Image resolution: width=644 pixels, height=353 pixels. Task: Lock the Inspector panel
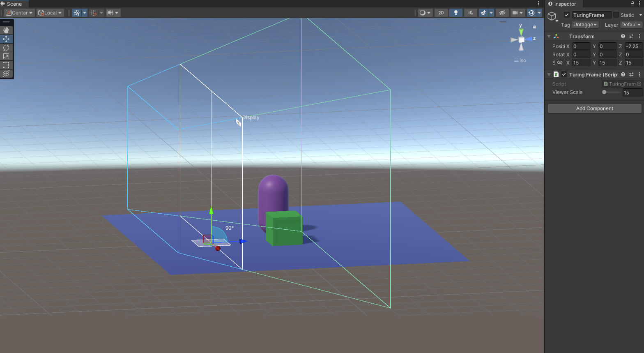pos(632,4)
